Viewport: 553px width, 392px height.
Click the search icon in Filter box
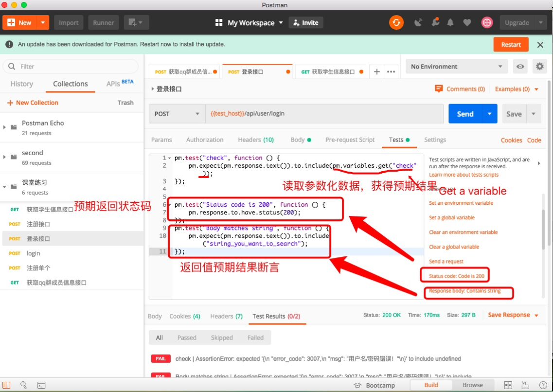click(12, 66)
